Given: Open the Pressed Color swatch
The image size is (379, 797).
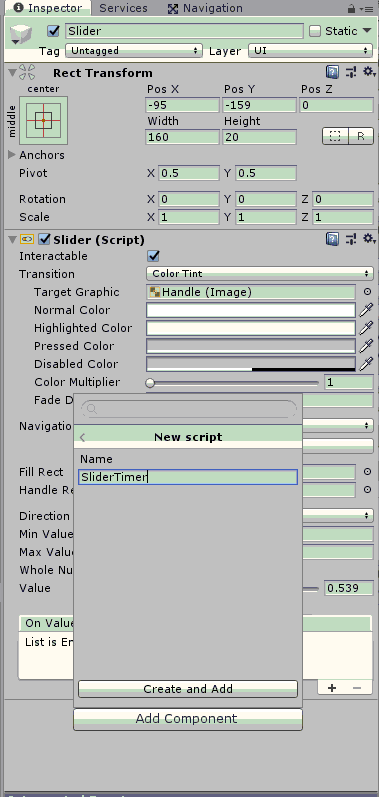Looking at the screenshot, I should tap(251, 346).
